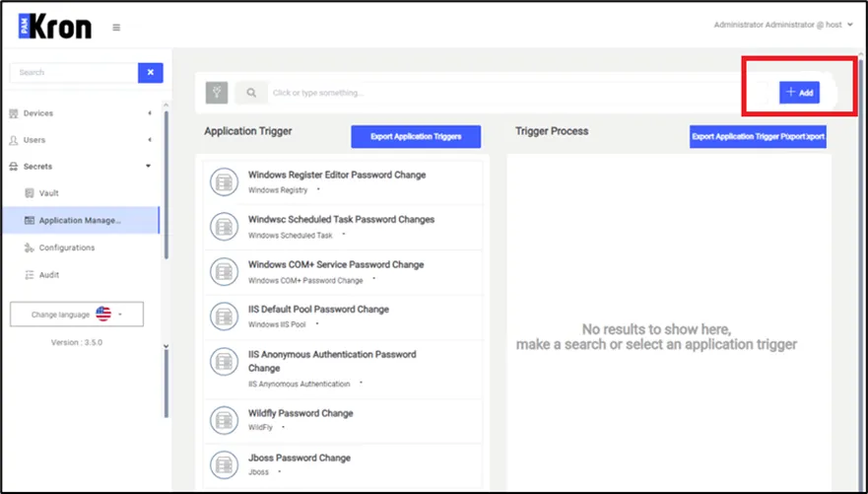
Task: Click the Audit list icon
Action: pos(30,275)
